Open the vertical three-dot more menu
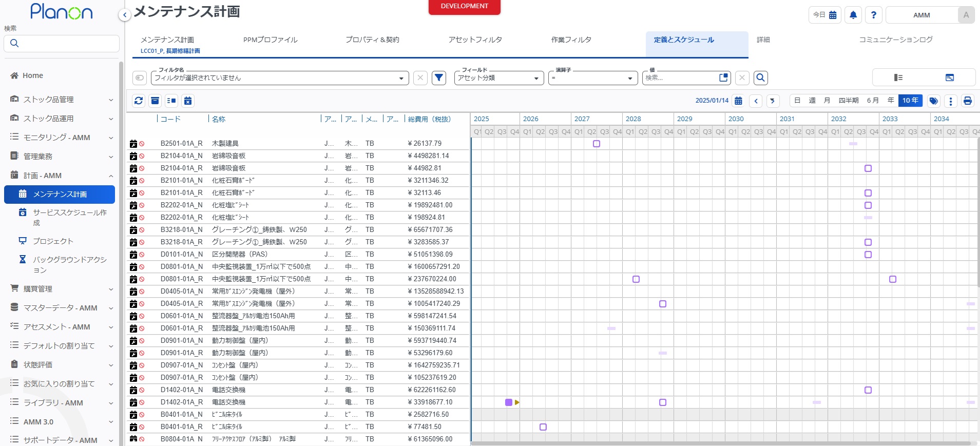The image size is (980, 446). [x=951, y=101]
